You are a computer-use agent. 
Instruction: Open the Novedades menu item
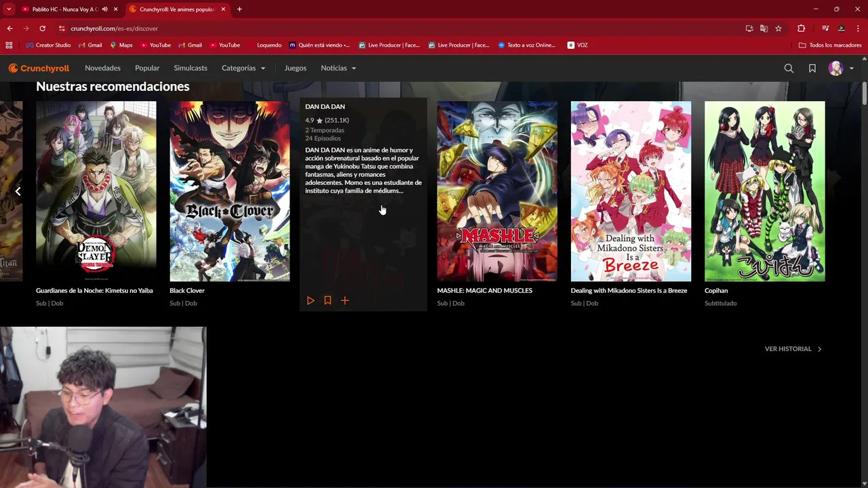coord(102,68)
